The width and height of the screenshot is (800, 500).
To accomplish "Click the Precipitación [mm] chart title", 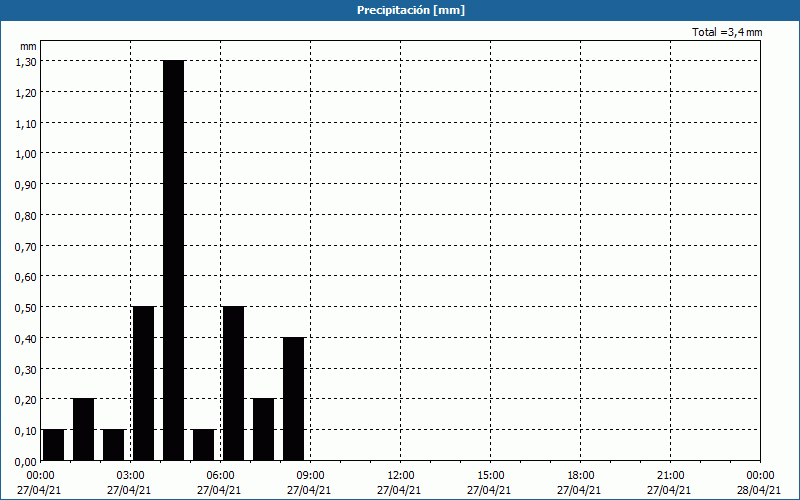I will tap(411, 10).
